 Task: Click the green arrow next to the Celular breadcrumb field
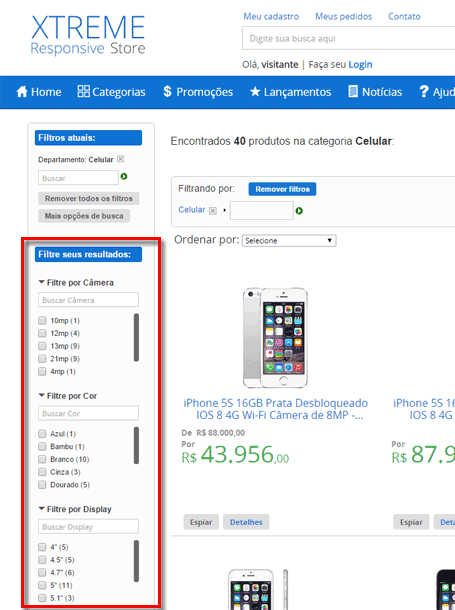click(299, 211)
